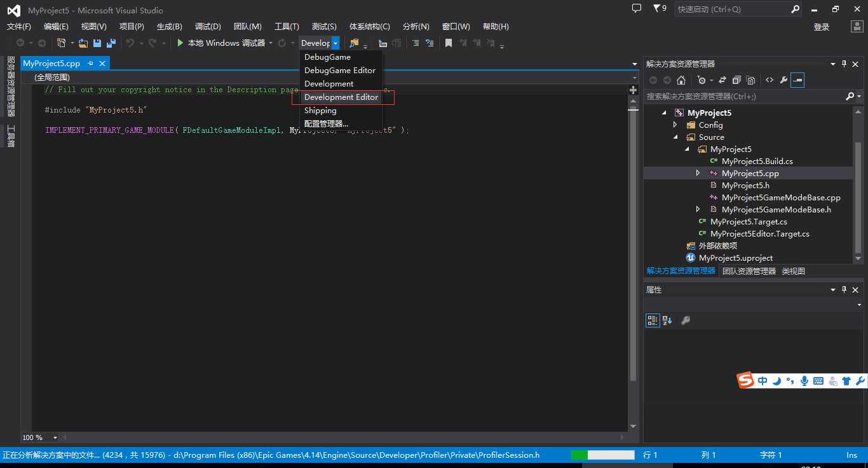Select Shipping configuration
Viewport: 868px width, 468px height.
tap(320, 110)
